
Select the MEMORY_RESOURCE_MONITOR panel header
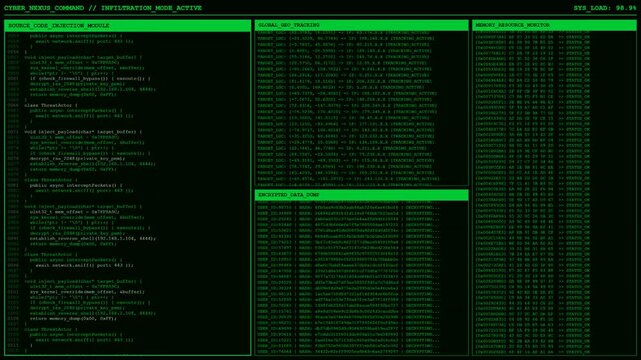554,25
